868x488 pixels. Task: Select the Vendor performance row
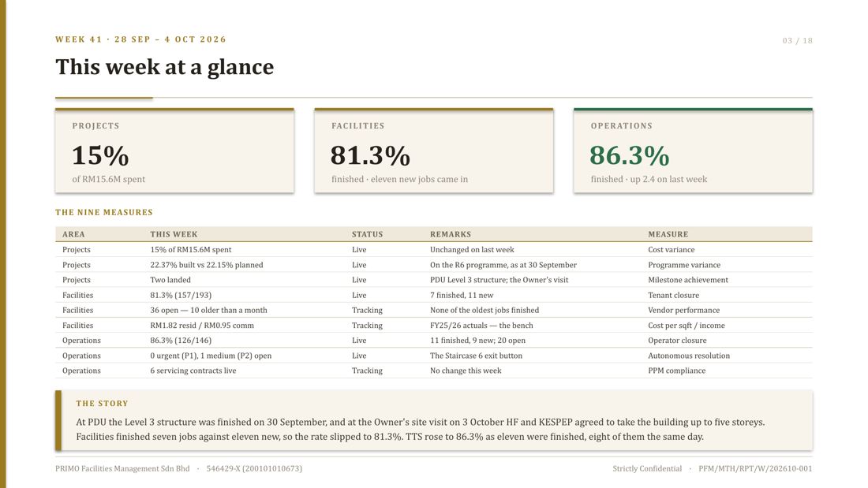[433, 310]
